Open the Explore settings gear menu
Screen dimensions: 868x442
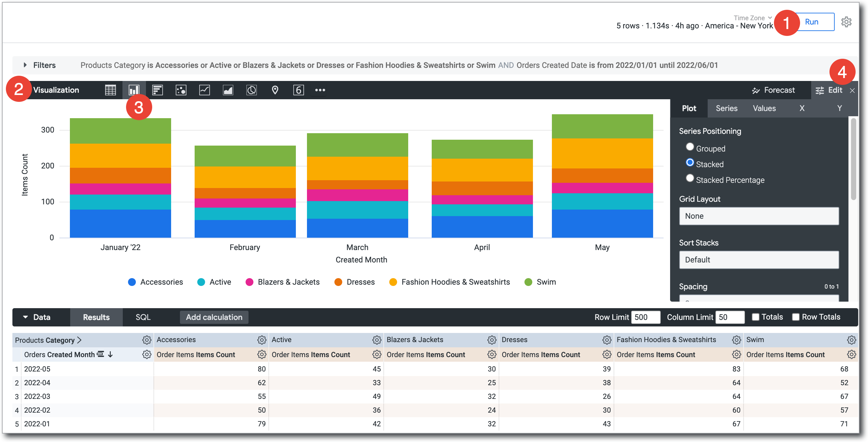coord(846,22)
